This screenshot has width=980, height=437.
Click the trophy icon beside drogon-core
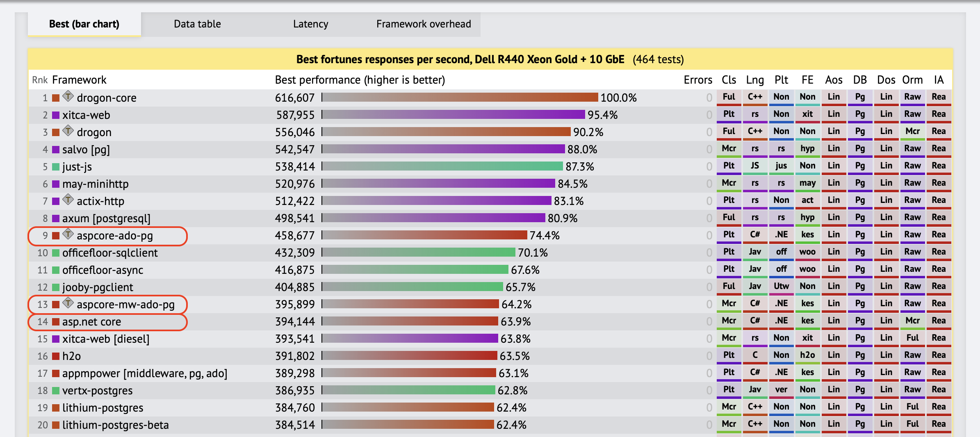[69, 98]
